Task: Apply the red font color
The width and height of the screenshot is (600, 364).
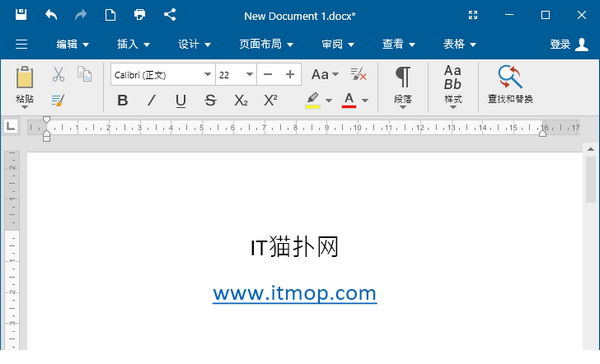Action: (x=349, y=100)
